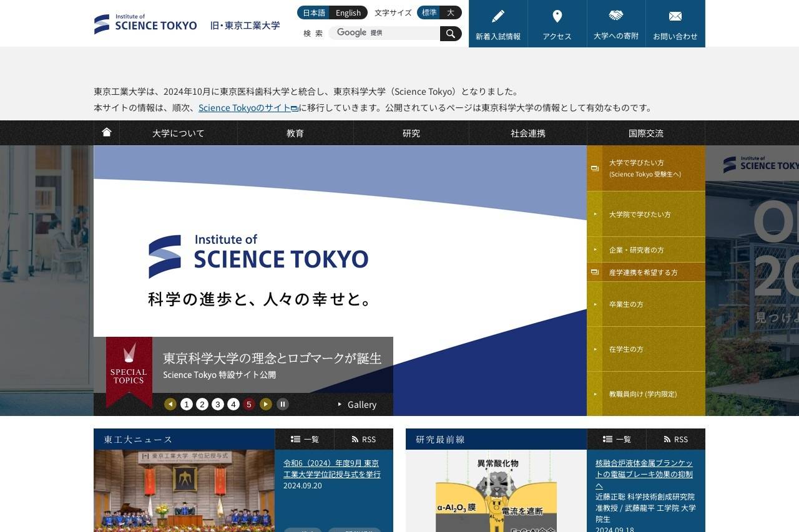Follow Science Tokyoのサイト link
The width and height of the screenshot is (799, 532).
248,107
